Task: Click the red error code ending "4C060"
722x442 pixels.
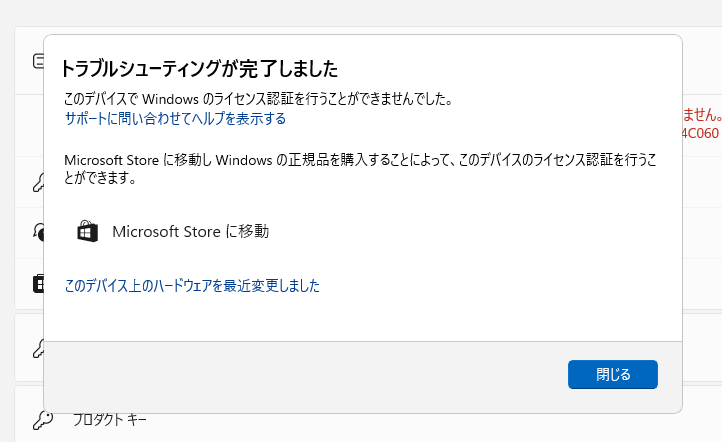Action: (701, 133)
